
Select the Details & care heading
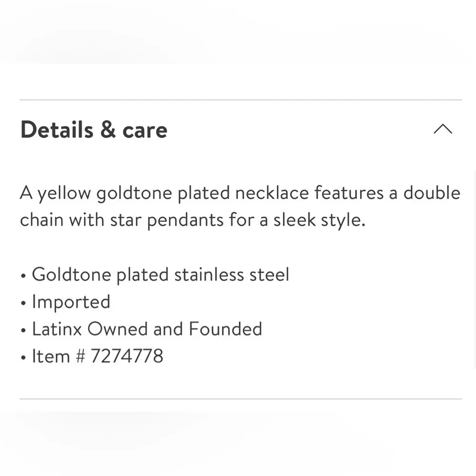(x=93, y=129)
